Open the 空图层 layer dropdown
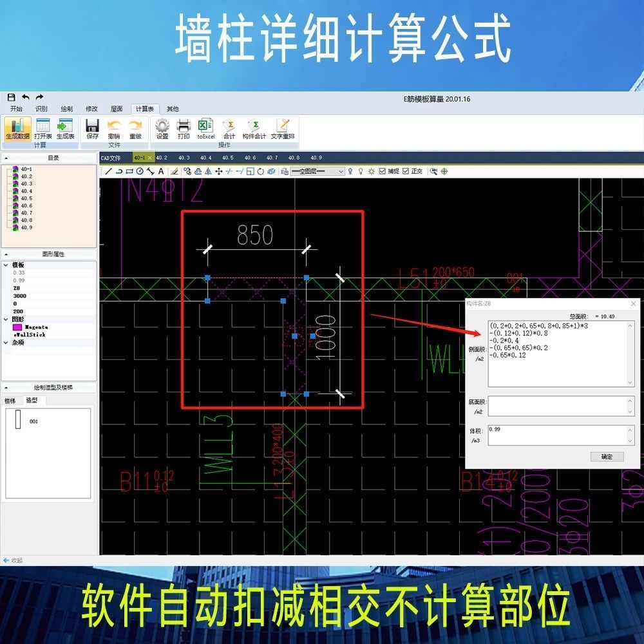Image resolution: width=644 pixels, height=644 pixels. point(317,171)
